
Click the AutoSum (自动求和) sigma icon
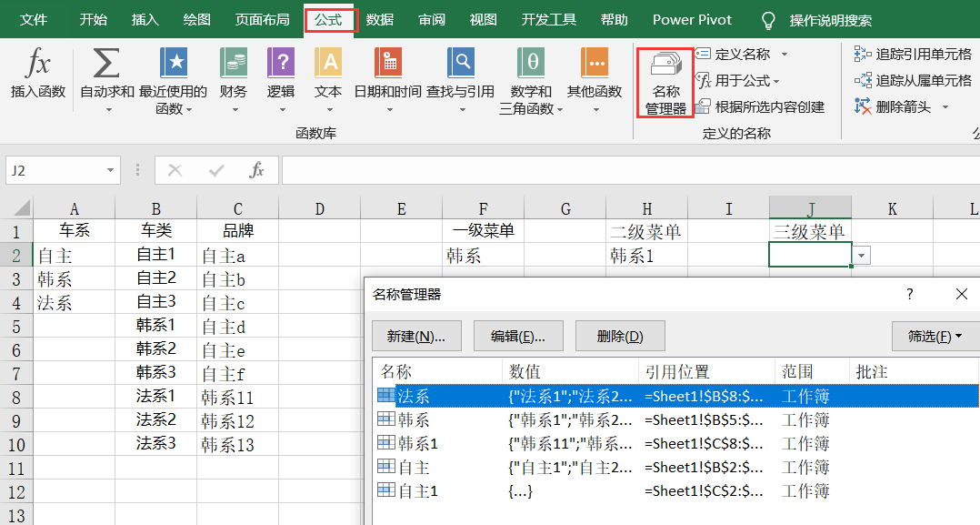(106, 64)
